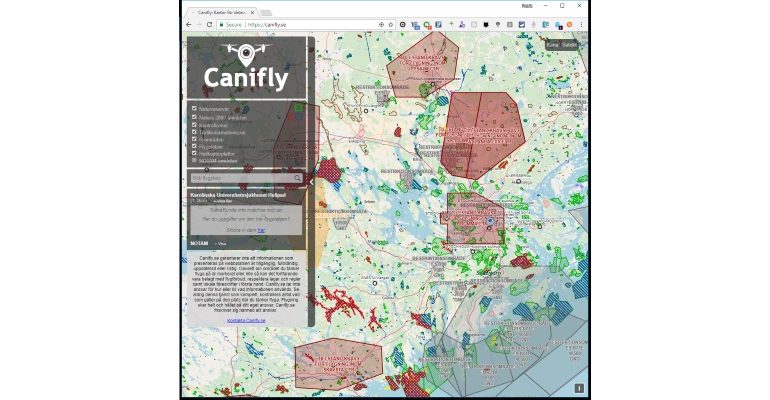The height and width of the screenshot is (400, 770).
Task: Uncheck the Natura 2000-områden layer
Action: [x=194, y=117]
